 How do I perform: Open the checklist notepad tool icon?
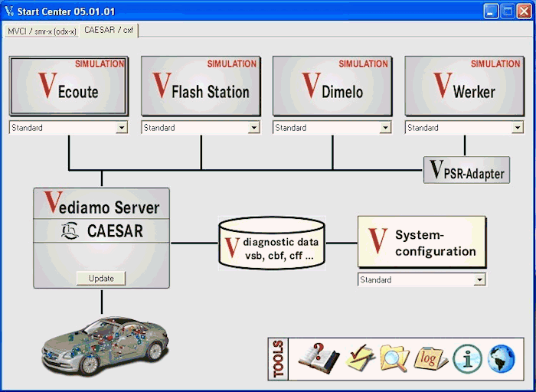360,358
